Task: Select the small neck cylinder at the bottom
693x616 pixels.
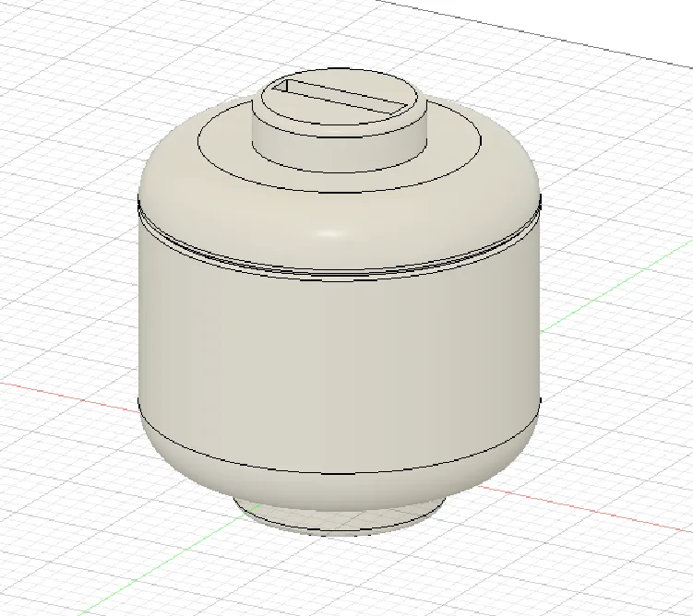Action: [339, 522]
